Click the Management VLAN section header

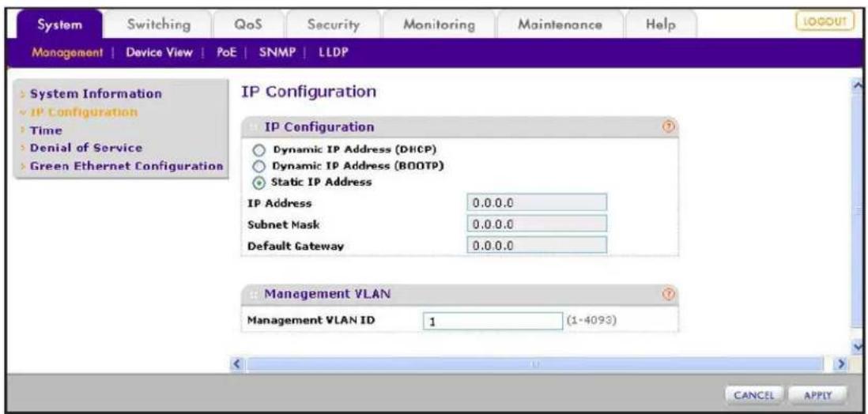pos(459,295)
